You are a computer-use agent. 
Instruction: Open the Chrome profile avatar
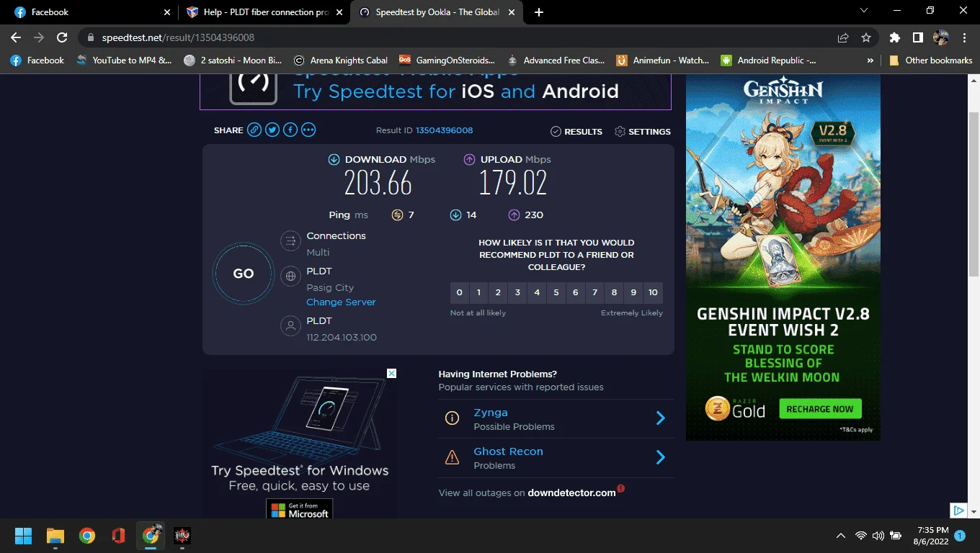[x=941, y=37]
